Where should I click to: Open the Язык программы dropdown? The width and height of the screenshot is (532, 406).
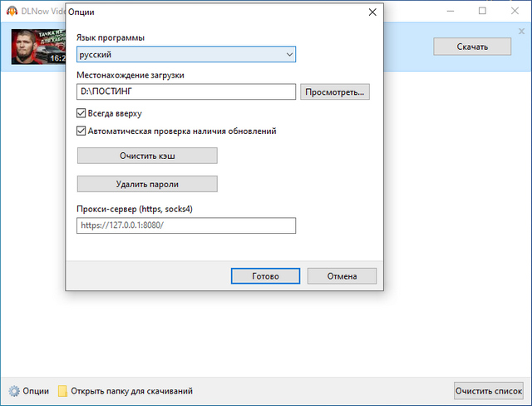coord(187,55)
